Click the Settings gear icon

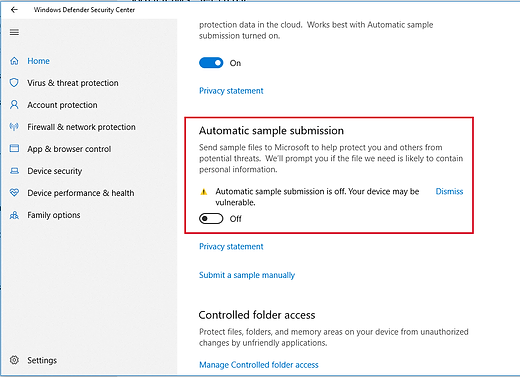coord(14,360)
